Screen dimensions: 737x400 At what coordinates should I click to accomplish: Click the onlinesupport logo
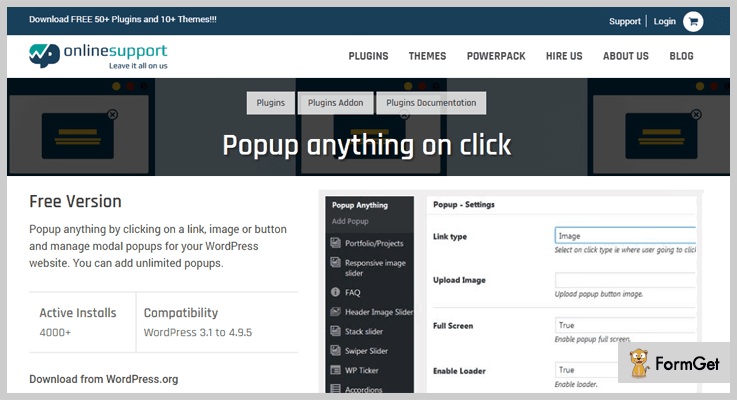[98, 56]
